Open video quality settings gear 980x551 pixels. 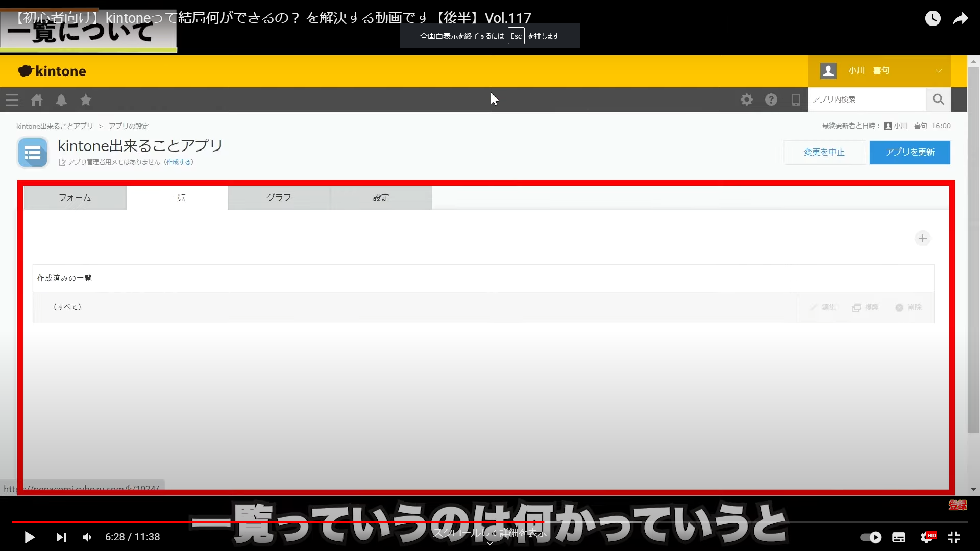pyautogui.click(x=927, y=537)
